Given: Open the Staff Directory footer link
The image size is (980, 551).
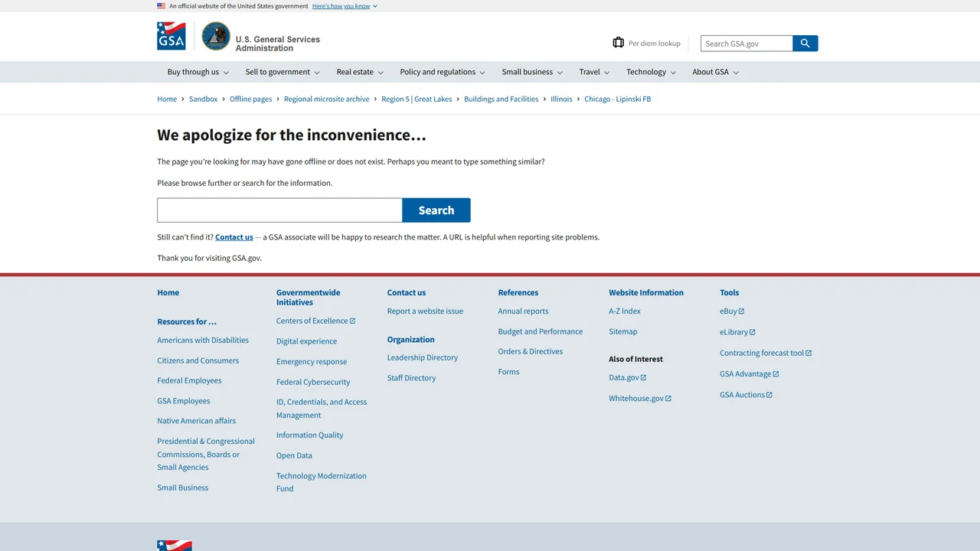Looking at the screenshot, I should (411, 378).
